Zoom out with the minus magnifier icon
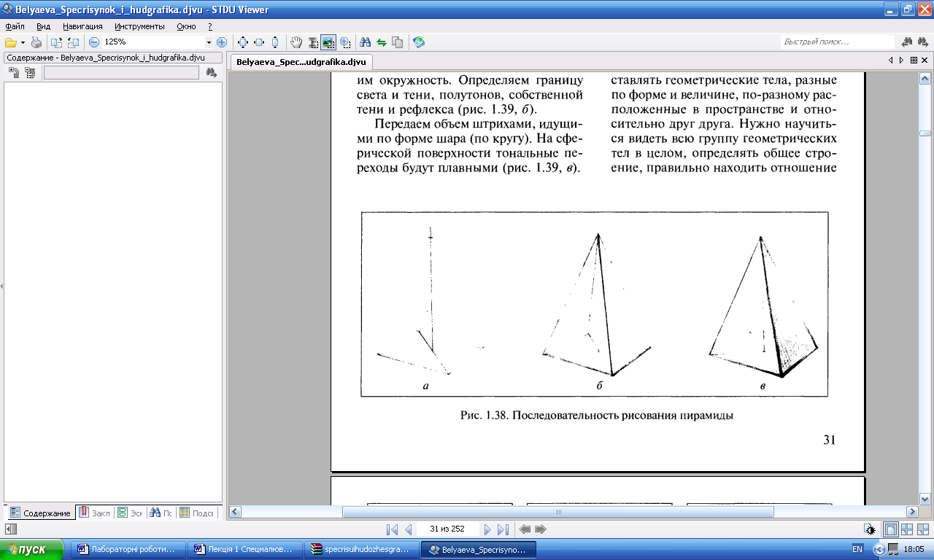The image size is (934, 560). tap(94, 42)
